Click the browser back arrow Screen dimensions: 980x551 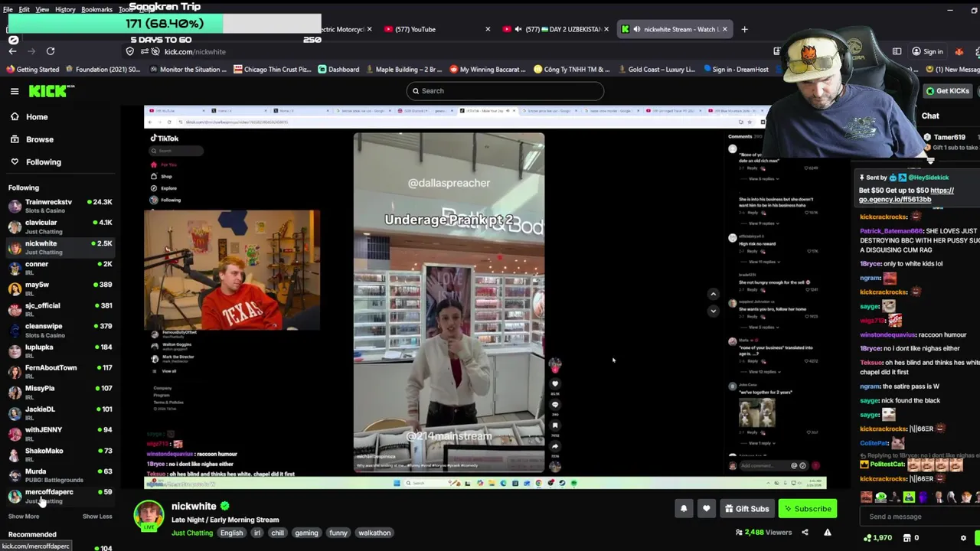[12, 51]
